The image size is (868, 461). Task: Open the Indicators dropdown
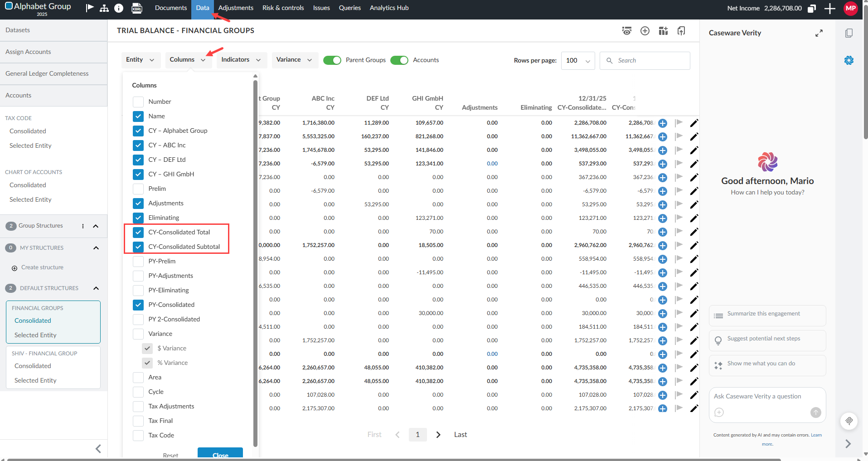coord(241,60)
